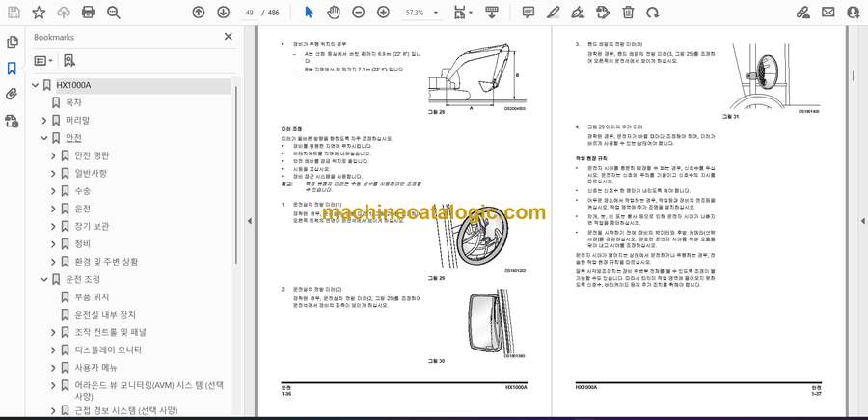Open the attachments paperclip panel
Image resolution: width=868 pixels, height=420 pixels.
tap(12, 95)
